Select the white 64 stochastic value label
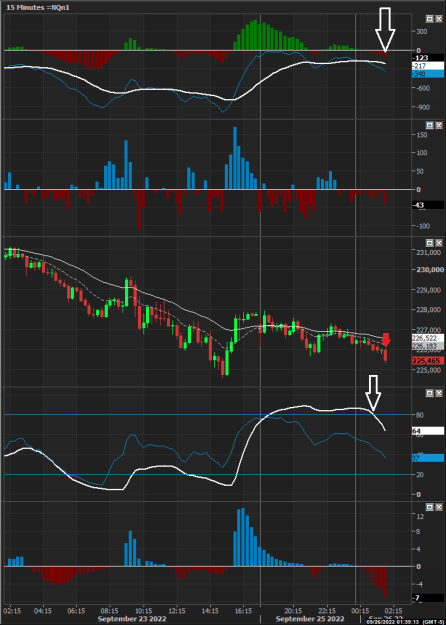 click(428, 431)
